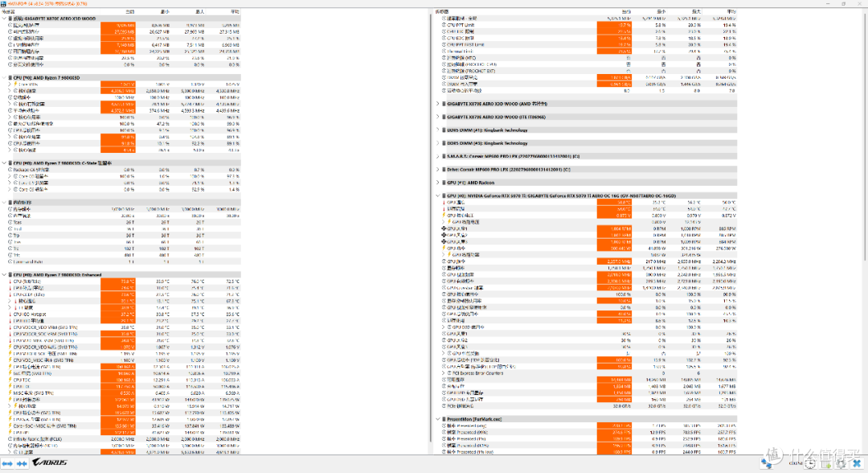The image size is (868, 473).
Task: Collapse the GIGABYTE X870E AERO X3D WOOD system group
Action: tap(5, 19)
